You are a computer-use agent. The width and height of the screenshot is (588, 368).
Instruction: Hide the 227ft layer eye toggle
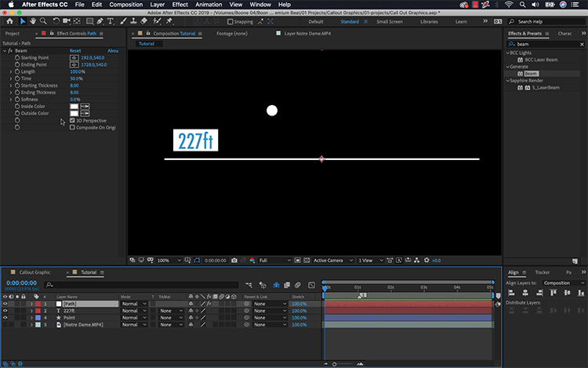click(x=5, y=311)
